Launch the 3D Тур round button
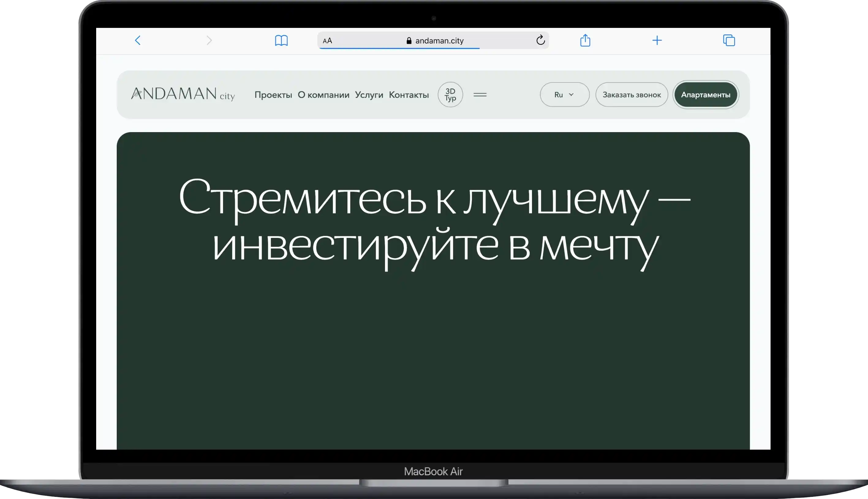 [450, 95]
